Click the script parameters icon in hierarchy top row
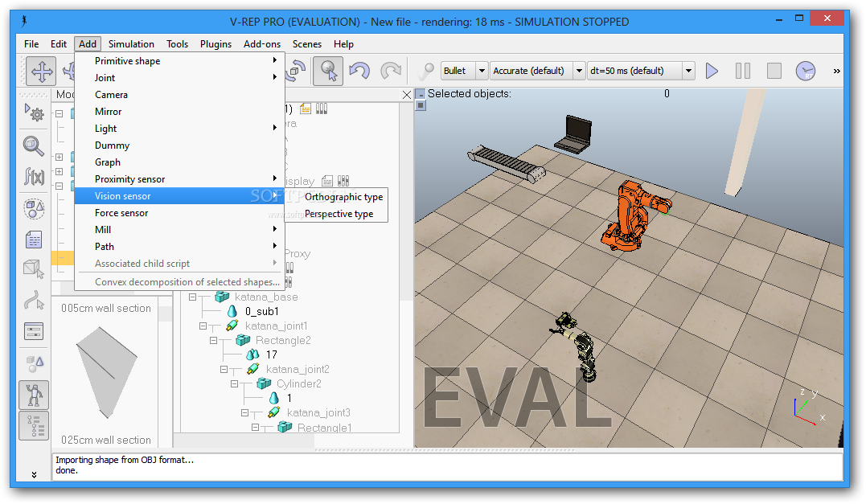 point(322,109)
